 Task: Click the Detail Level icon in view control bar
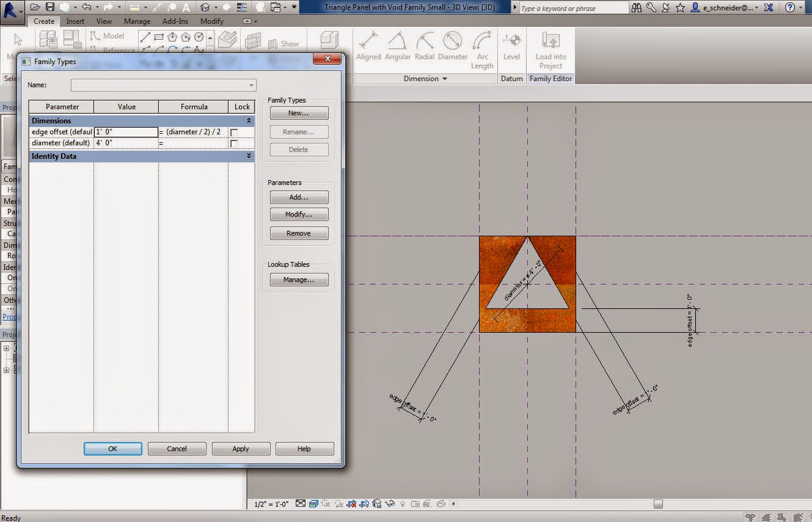pos(301,504)
